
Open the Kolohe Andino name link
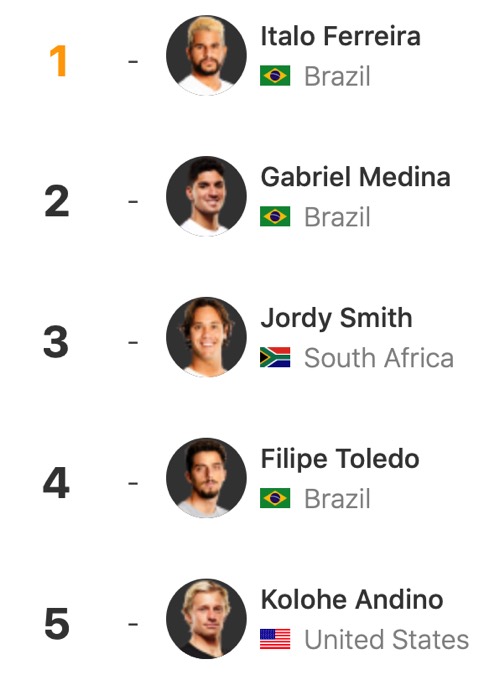coord(352,600)
